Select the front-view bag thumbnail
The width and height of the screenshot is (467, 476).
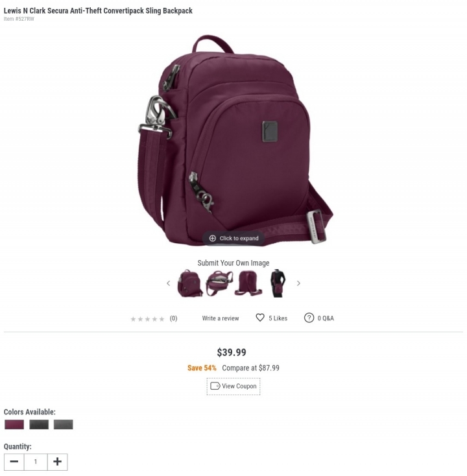190,283
